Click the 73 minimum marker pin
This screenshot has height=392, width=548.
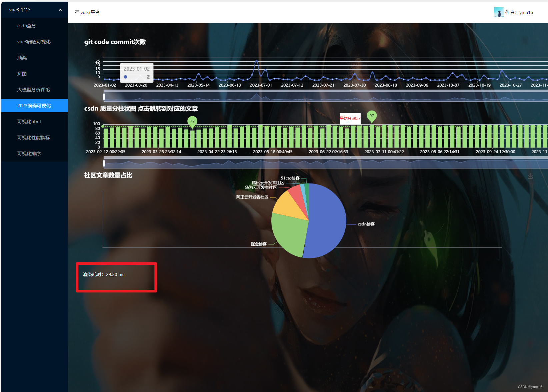pos(192,122)
